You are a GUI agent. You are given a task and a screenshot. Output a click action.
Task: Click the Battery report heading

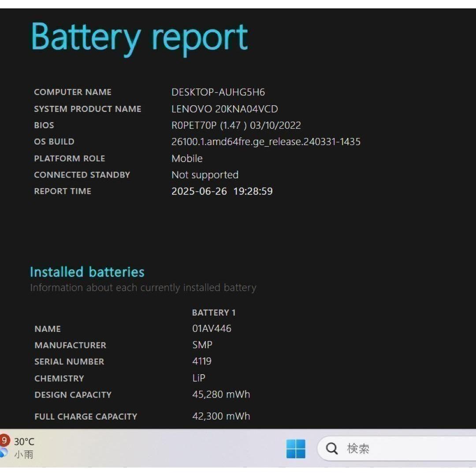point(139,37)
